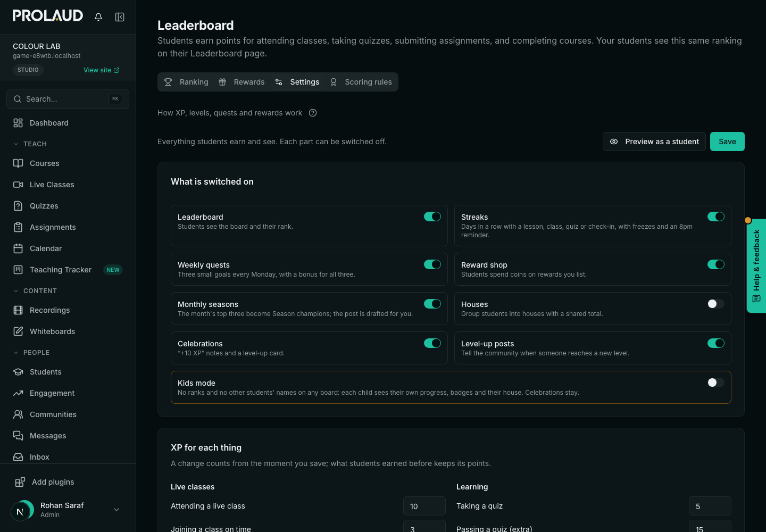
Task: Open the Rohan Saraf account menu chevron
Action: (x=116, y=510)
